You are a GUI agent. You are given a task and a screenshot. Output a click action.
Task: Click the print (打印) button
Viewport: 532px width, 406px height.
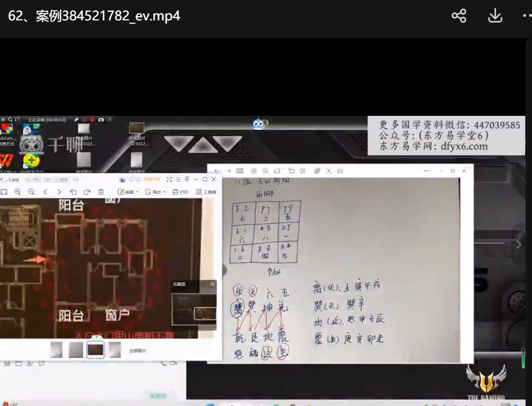click(x=181, y=192)
